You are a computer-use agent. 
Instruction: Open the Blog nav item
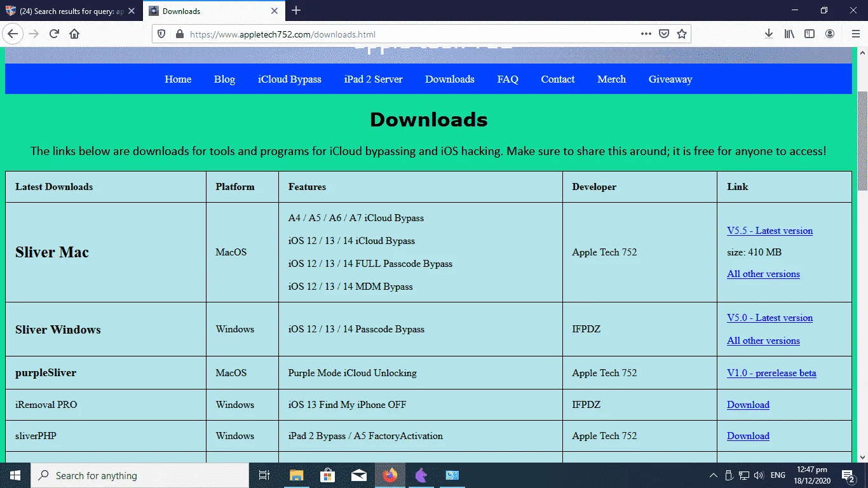pos(224,79)
